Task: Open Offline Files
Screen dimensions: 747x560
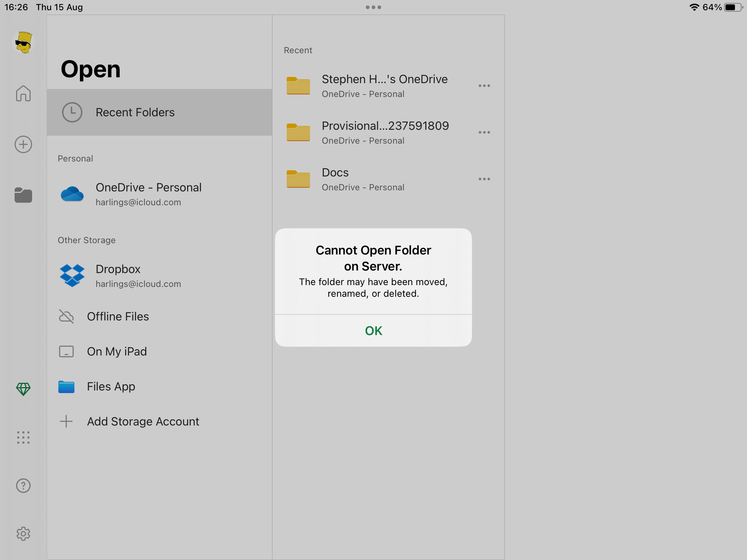Action: pyautogui.click(x=117, y=316)
